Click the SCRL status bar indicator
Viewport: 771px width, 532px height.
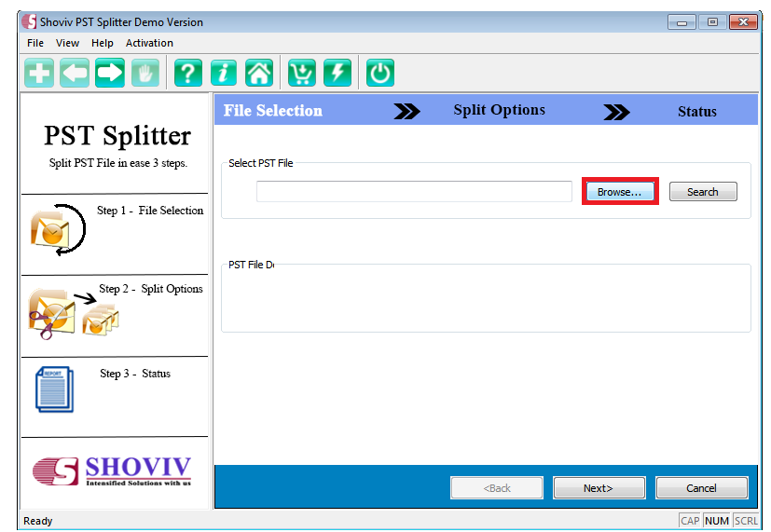click(x=746, y=521)
